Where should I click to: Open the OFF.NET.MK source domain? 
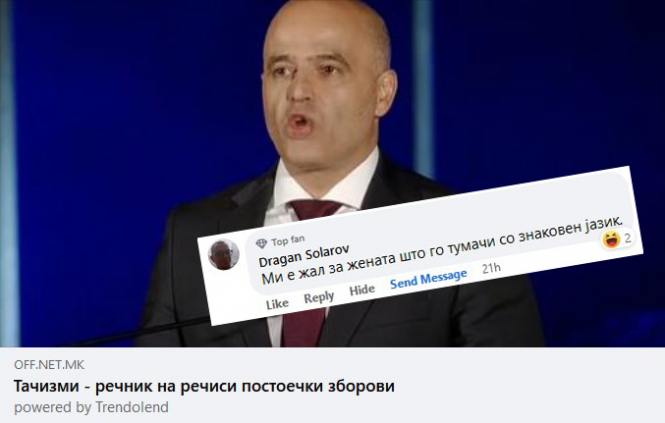pos(49,364)
